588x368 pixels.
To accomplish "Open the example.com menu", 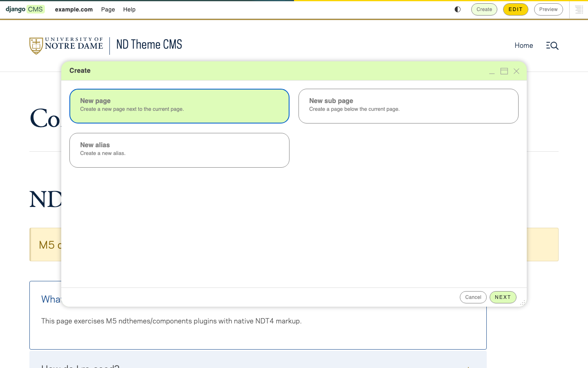I will (x=74, y=9).
